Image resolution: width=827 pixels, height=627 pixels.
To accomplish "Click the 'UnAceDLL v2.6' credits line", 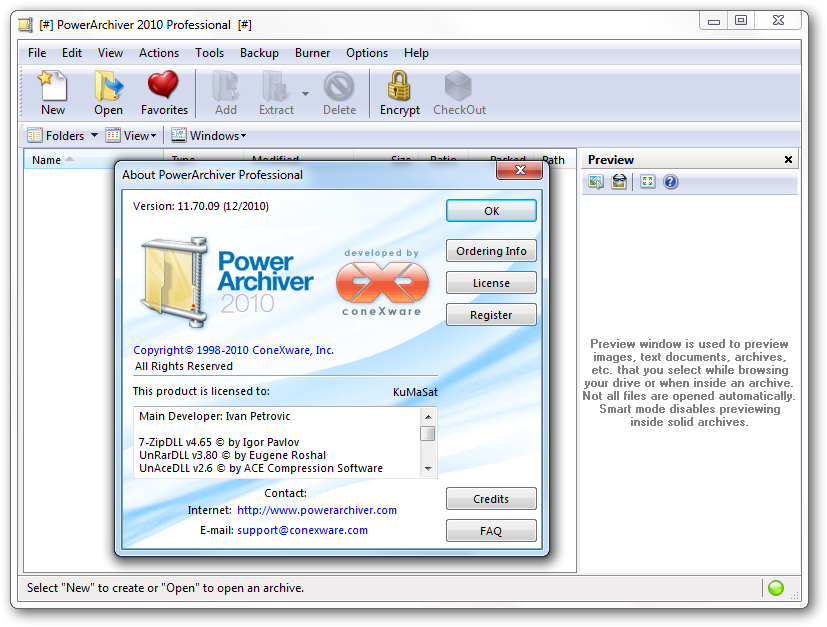I will click(261, 468).
